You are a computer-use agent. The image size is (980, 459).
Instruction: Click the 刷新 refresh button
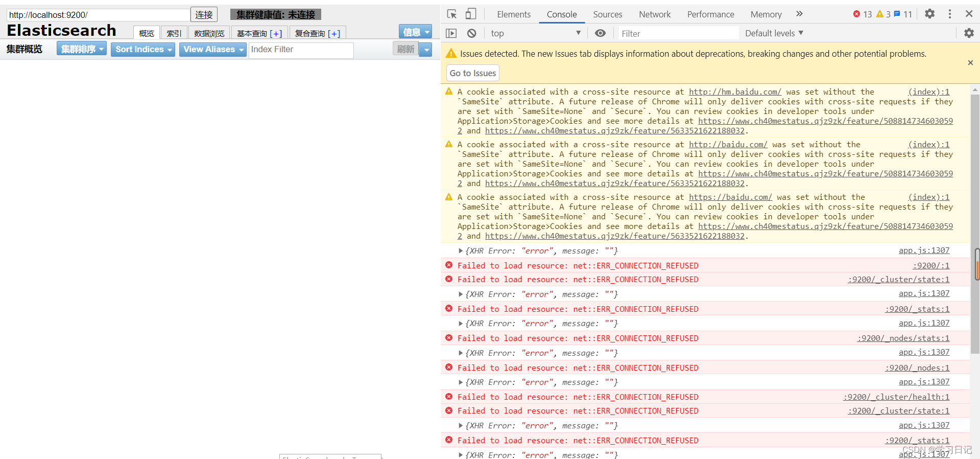[406, 49]
